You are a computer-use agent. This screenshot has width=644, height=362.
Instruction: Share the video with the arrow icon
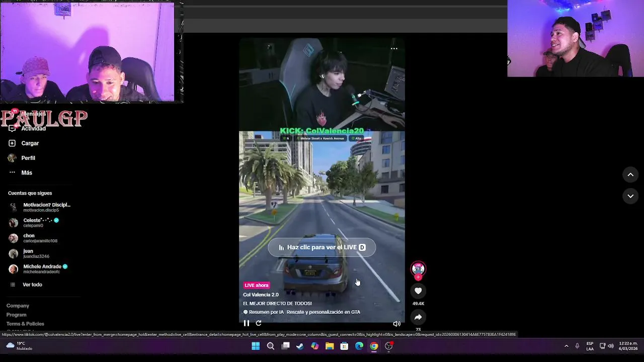pyautogui.click(x=418, y=317)
